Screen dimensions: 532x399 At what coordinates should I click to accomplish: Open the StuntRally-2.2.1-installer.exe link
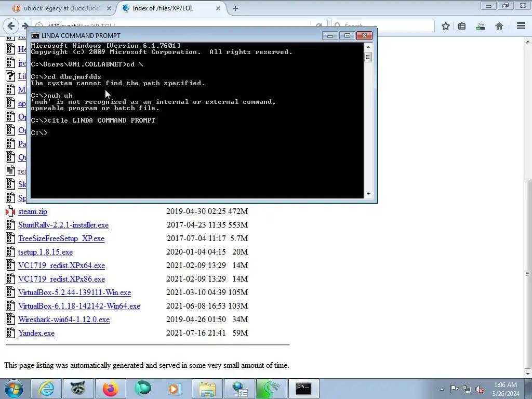click(x=63, y=225)
